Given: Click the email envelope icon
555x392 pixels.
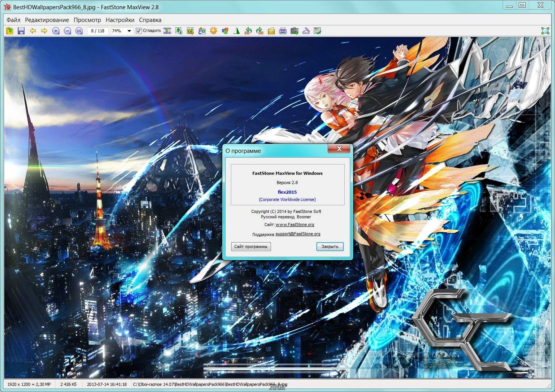Looking at the screenshot, I should pyautogui.click(x=271, y=31).
